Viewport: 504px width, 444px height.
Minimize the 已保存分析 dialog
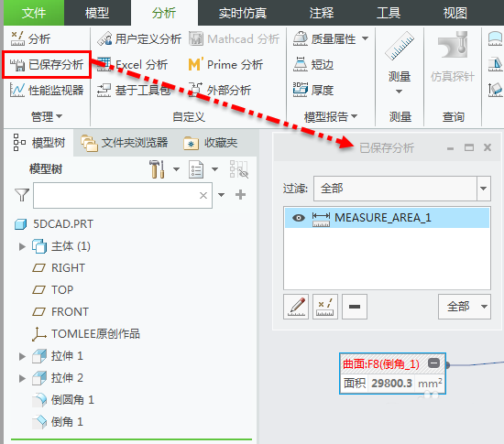tap(450, 148)
